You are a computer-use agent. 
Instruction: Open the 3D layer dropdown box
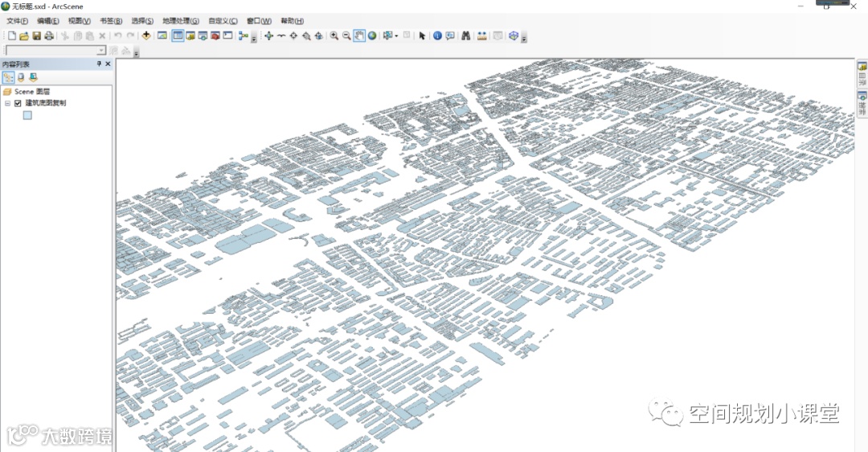101,51
